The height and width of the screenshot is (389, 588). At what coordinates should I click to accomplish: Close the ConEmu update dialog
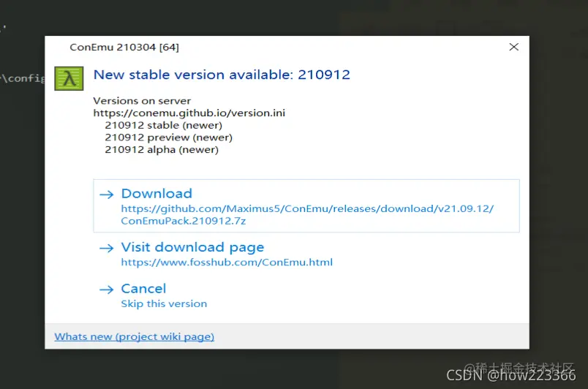(513, 47)
